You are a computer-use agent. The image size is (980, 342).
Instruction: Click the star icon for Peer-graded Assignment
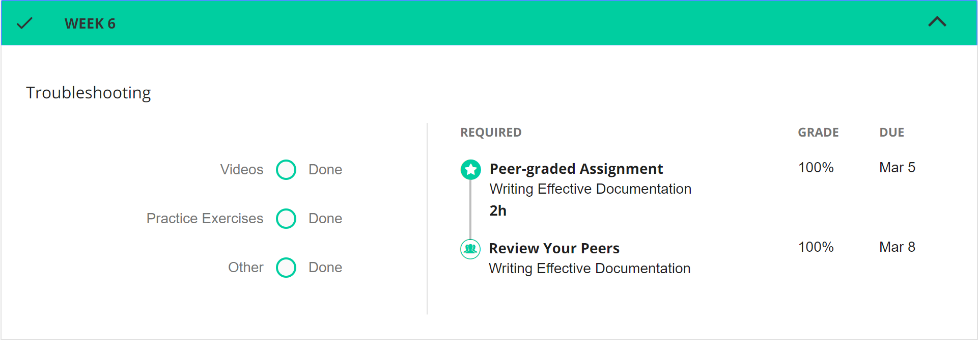pos(470,170)
